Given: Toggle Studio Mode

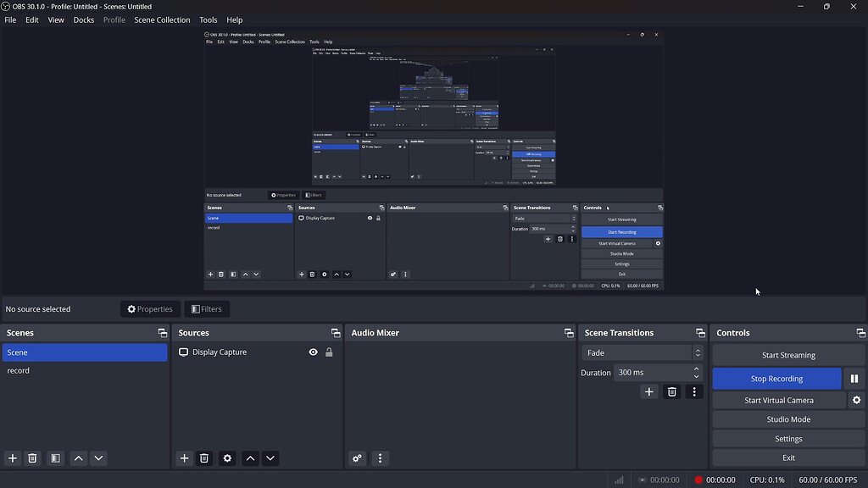Looking at the screenshot, I should (787, 419).
